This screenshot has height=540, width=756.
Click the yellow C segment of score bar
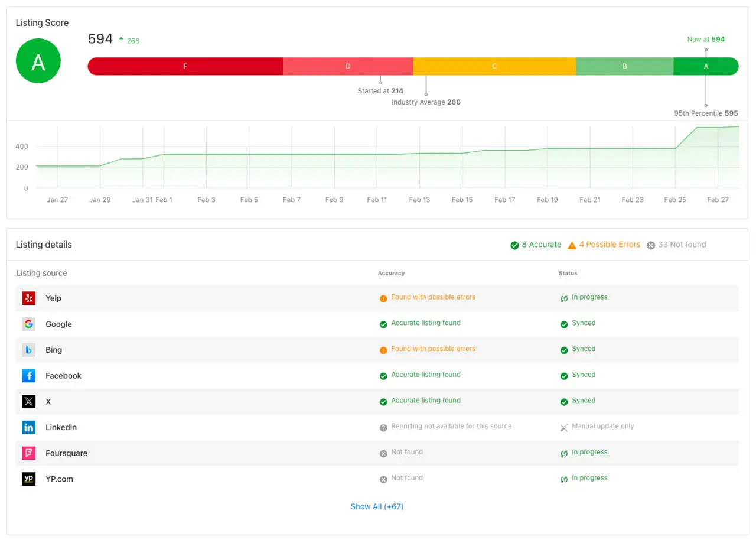click(494, 66)
